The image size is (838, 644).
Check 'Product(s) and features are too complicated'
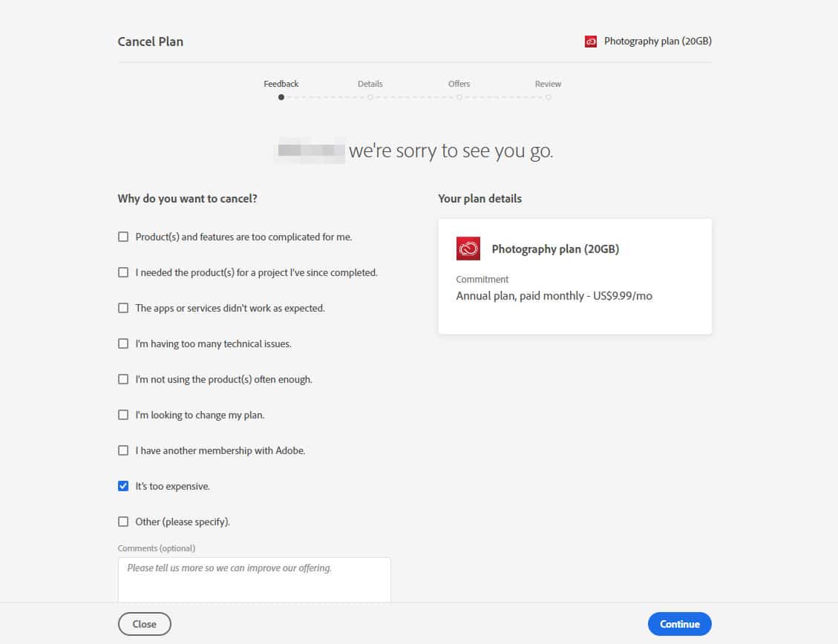[x=123, y=237]
